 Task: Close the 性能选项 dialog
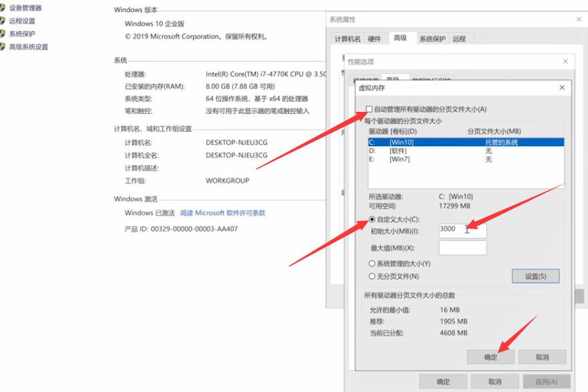pyautogui.click(x=565, y=61)
